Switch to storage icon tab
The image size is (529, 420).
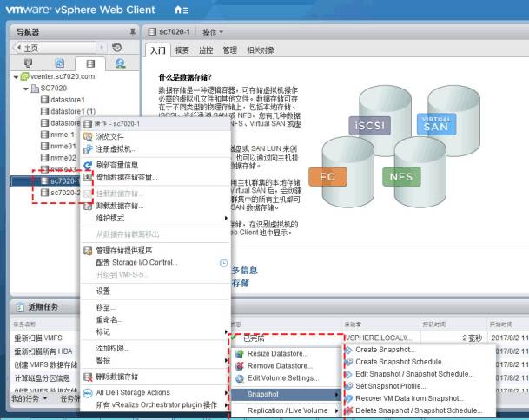point(90,63)
